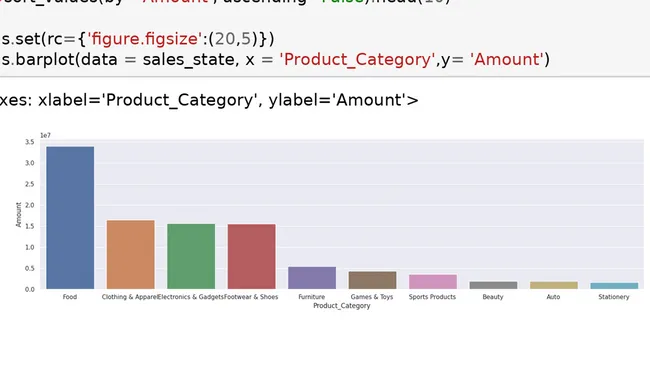Click the 1e7 scale notation above the y-axis
This screenshot has width=650, height=366.
coord(45,136)
